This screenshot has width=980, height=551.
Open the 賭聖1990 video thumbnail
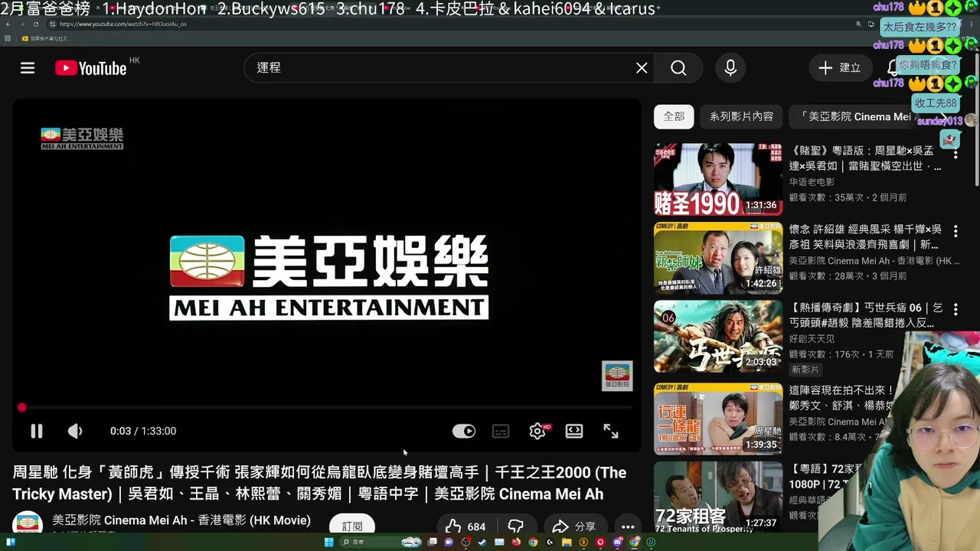coord(718,180)
